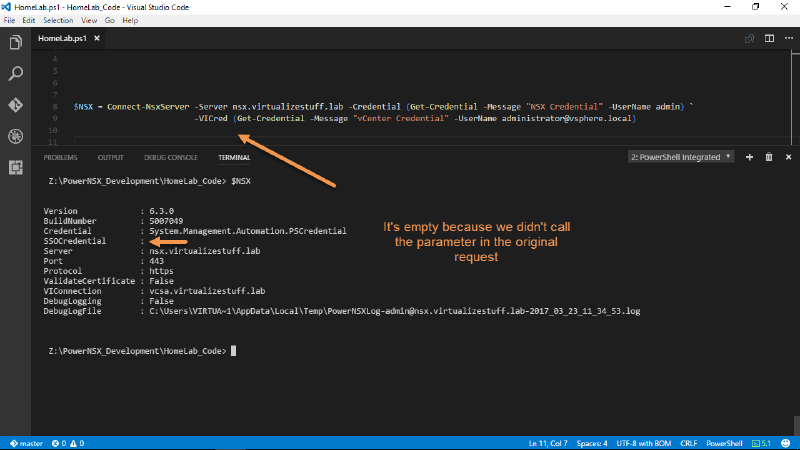Screen dimensions: 800x450
Task: Open the Explorer view in activity bar
Action: 15,43
